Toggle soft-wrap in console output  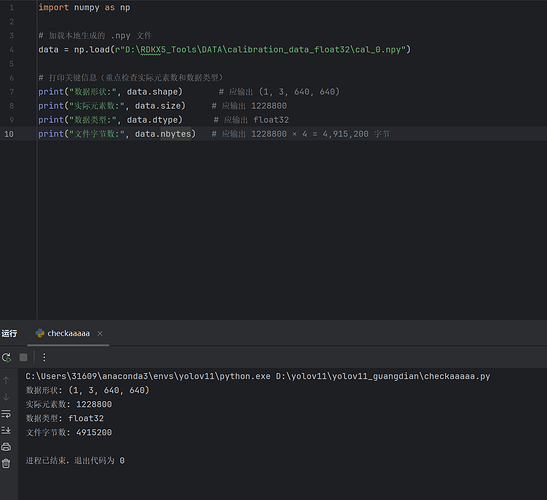[x=6, y=414]
